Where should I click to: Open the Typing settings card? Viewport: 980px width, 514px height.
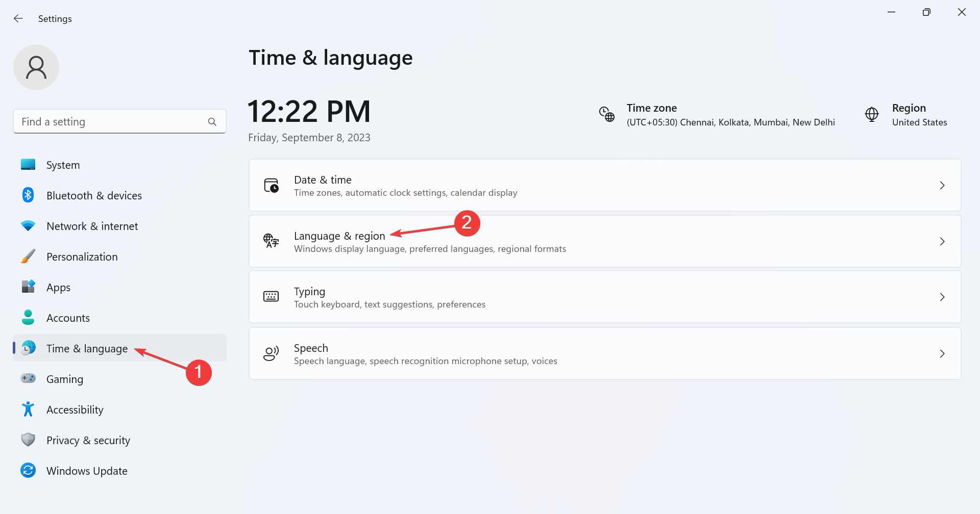605,297
